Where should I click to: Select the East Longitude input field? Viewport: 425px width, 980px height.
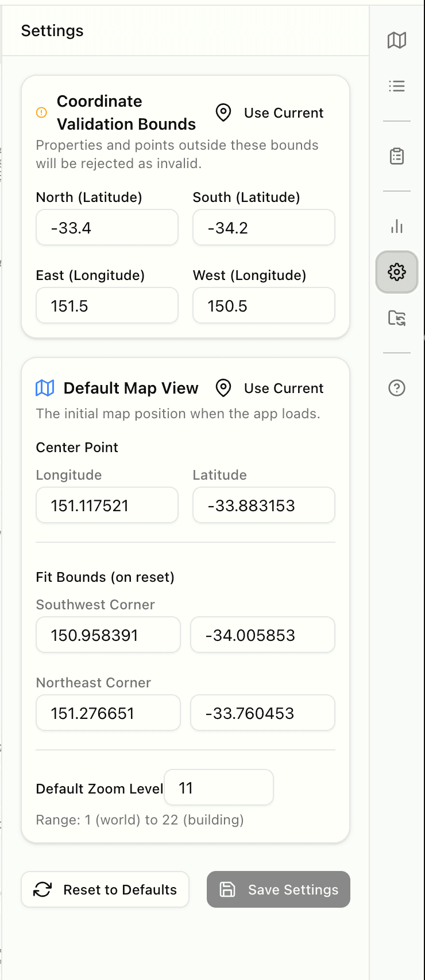(x=107, y=305)
